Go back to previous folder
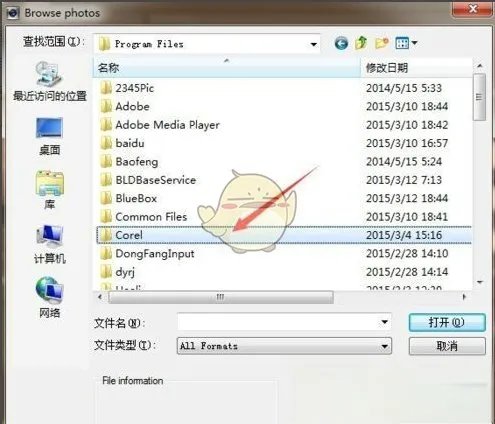Image resolution: width=495 pixels, height=424 pixels. [x=341, y=43]
